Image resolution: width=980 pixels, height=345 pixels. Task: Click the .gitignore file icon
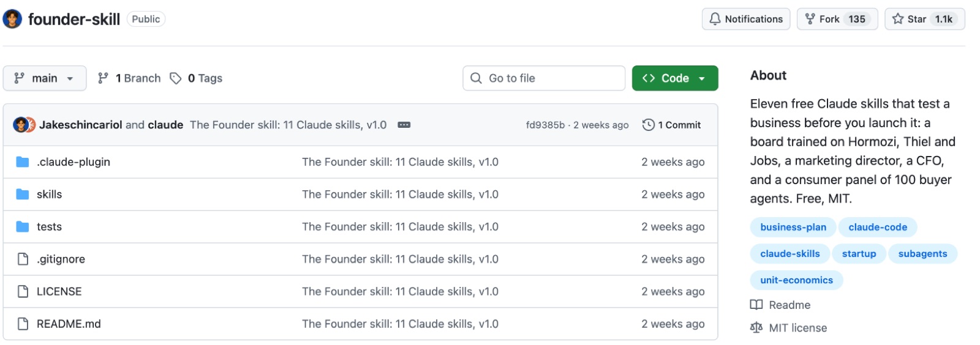click(23, 259)
